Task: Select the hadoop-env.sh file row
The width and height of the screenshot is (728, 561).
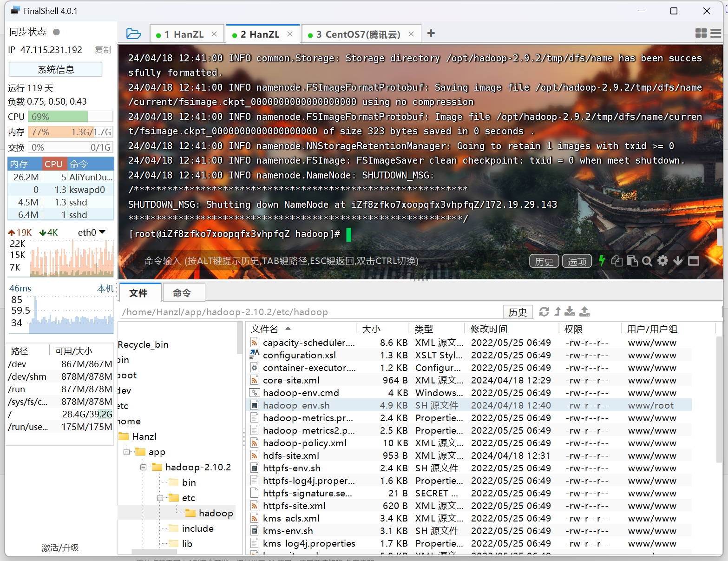Action: (468, 405)
